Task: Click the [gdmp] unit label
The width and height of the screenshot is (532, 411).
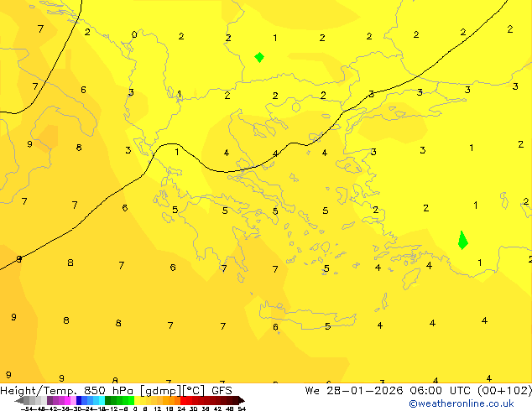Action: (161, 391)
